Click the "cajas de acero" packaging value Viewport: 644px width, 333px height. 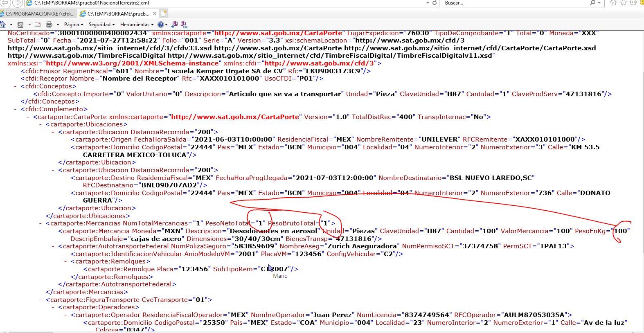click(156, 239)
